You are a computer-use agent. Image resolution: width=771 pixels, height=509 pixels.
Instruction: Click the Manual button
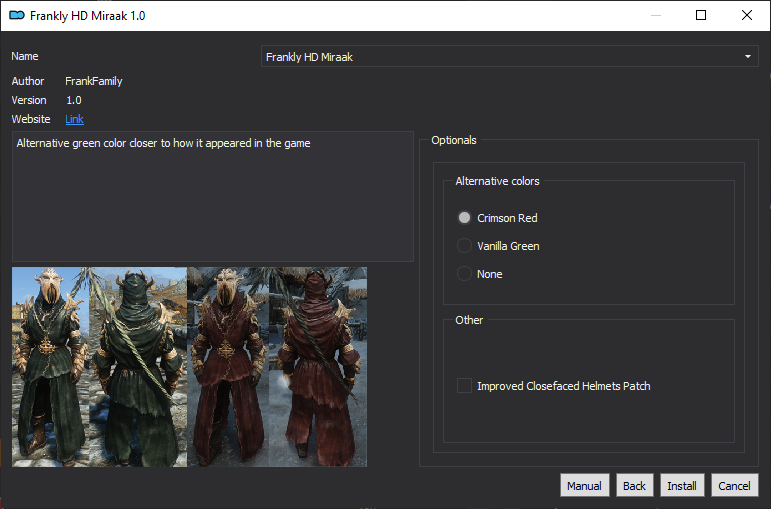585,486
